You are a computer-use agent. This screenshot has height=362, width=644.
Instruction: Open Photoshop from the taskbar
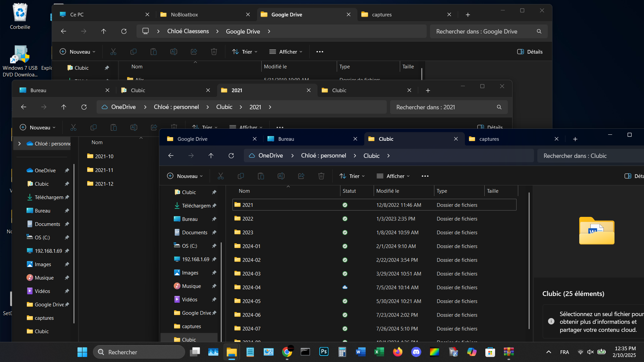(x=324, y=352)
